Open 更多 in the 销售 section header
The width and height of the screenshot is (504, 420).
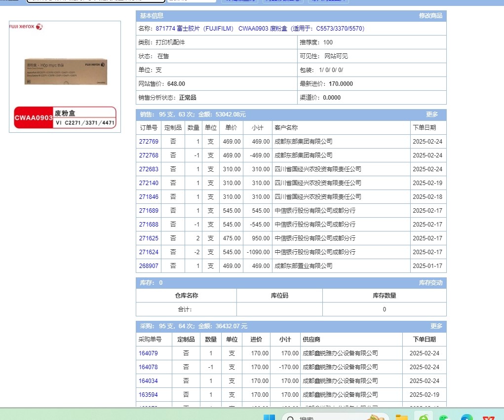(431, 115)
